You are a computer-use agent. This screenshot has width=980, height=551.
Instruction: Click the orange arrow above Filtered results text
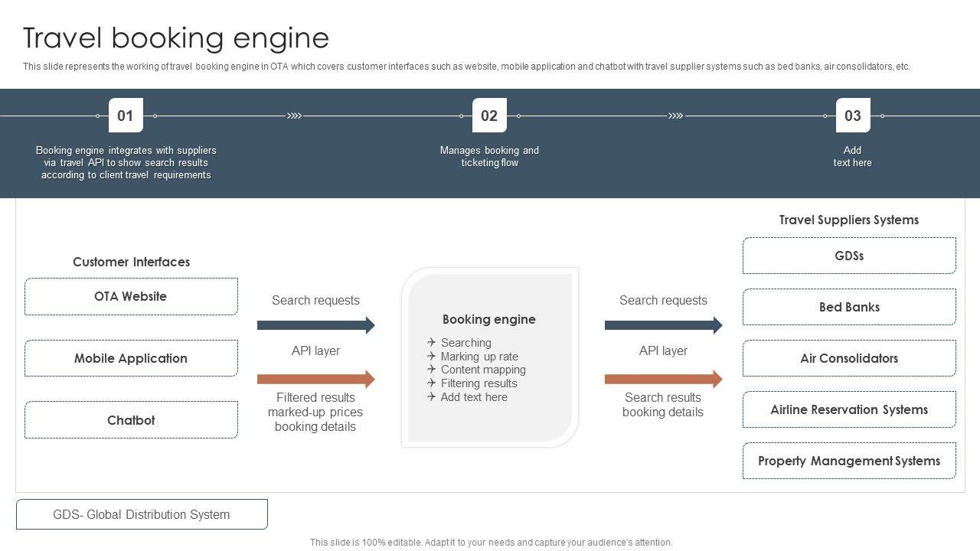[315, 379]
